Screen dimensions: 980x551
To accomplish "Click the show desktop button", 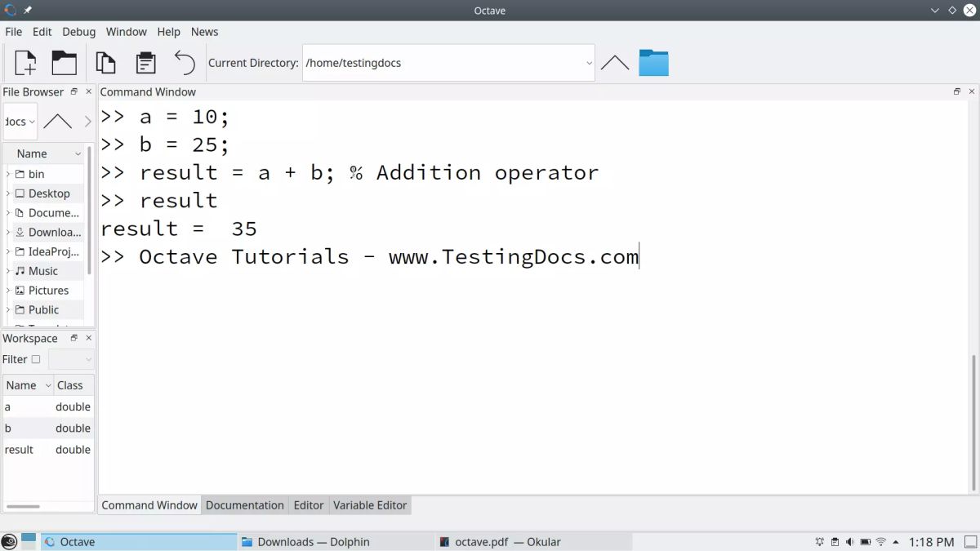I will pos(970,542).
